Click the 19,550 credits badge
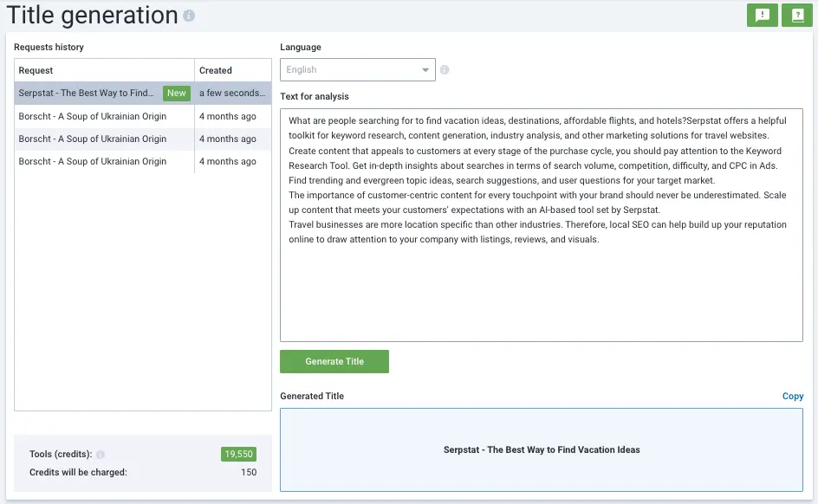Screen dimensions: 818x504 pyautogui.click(x=238, y=455)
